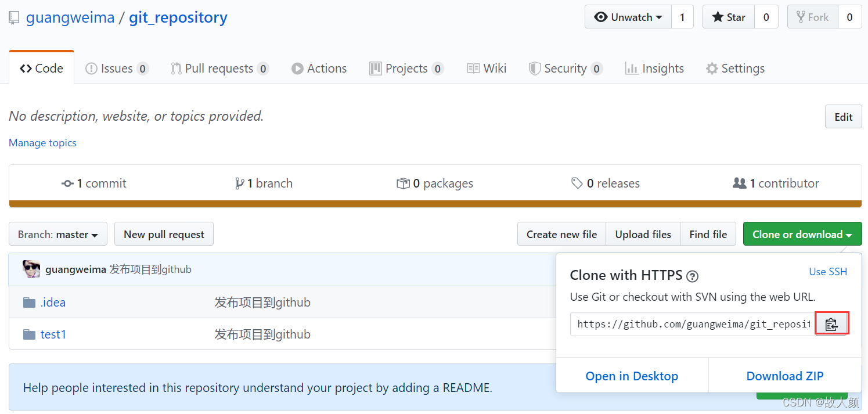Click Find file button
The height and width of the screenshot is (414, 868).
(x=708, y=234)
